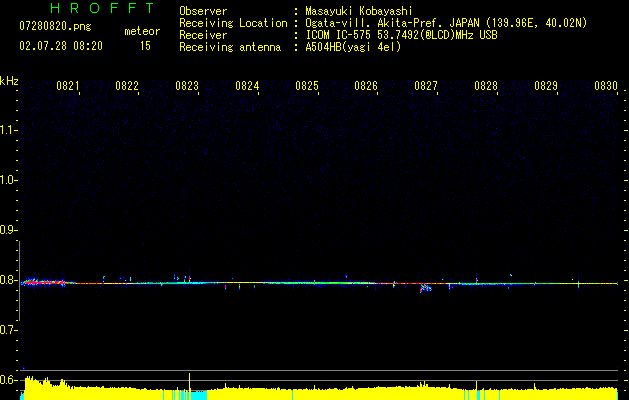
Task: Click the 0824 time marker
Action: (247, 86)
